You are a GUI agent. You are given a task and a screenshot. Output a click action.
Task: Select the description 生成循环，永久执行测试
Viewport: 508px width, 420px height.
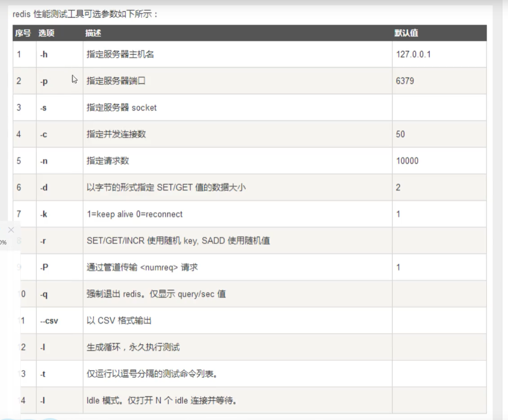(133, 347)
